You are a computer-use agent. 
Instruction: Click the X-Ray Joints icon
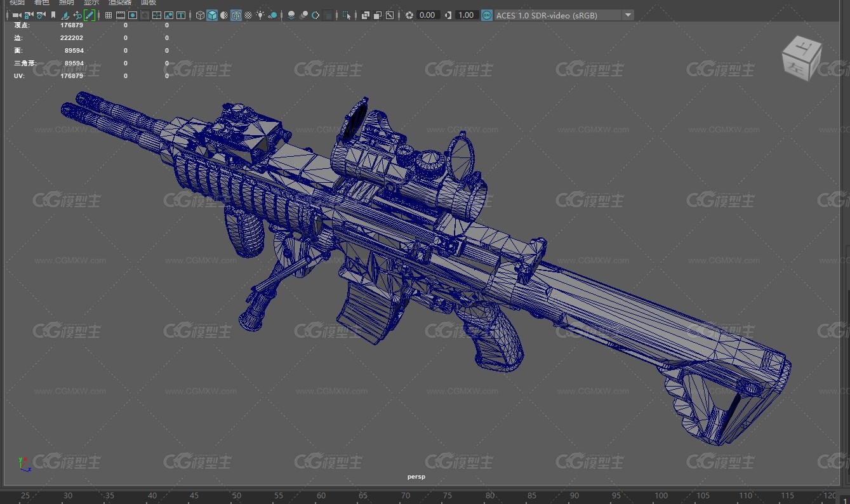390,15
